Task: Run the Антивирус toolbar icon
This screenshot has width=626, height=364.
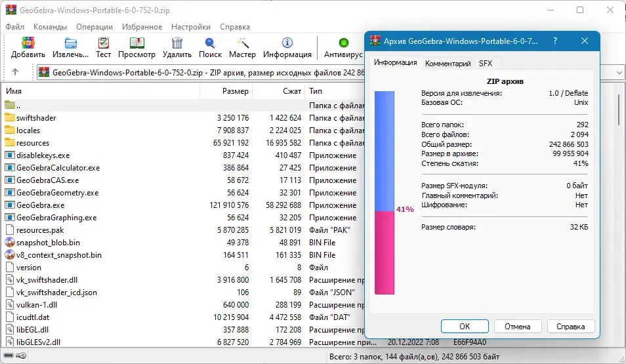Action: 343,43
